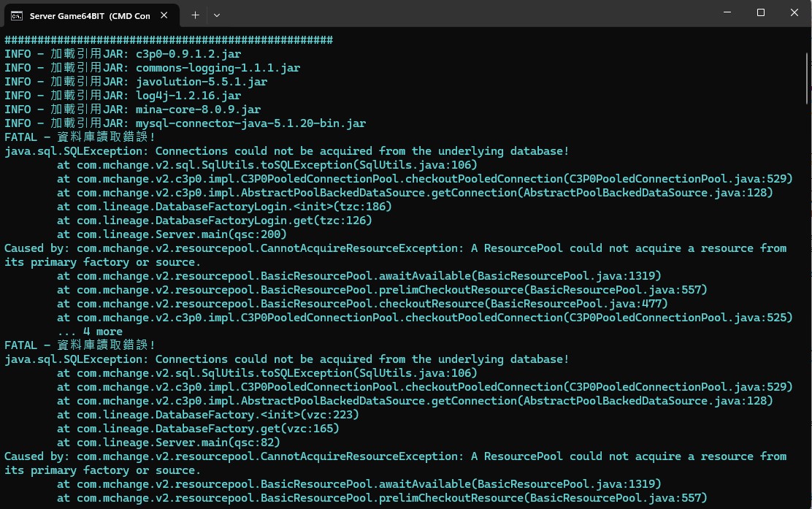Image resolution: width=812 pixels, height=509 pixels.
Task: Click the checkoutPooledConnection(C3P0PooledConnectionPool.java:525) line
Action: [x=425, y=318]
